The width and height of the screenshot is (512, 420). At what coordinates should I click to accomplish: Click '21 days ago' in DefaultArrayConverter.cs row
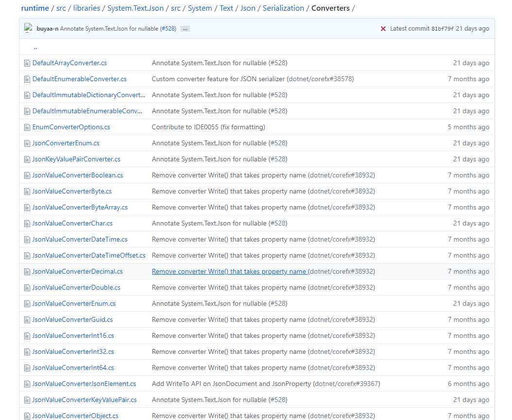tap(471, 63)
